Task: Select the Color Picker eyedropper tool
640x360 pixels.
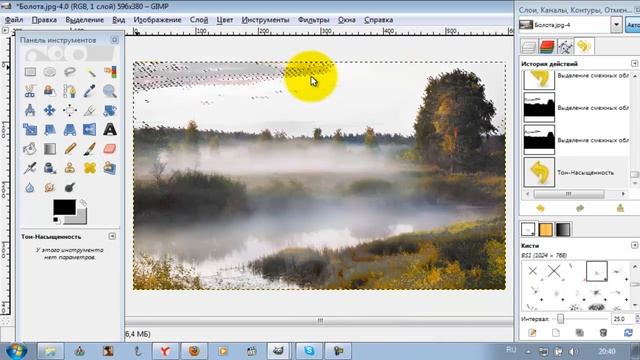Action: (x=90, y=91)
